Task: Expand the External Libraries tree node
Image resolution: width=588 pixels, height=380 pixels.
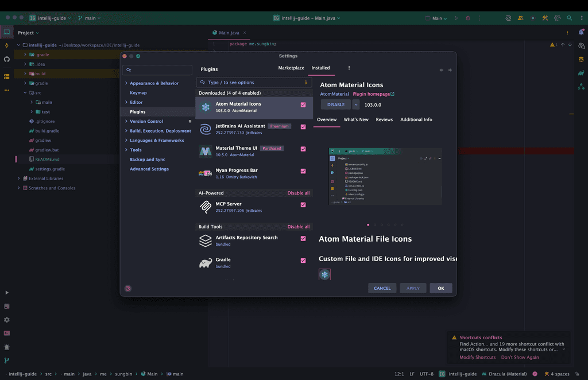Action: tap(19, 179)
